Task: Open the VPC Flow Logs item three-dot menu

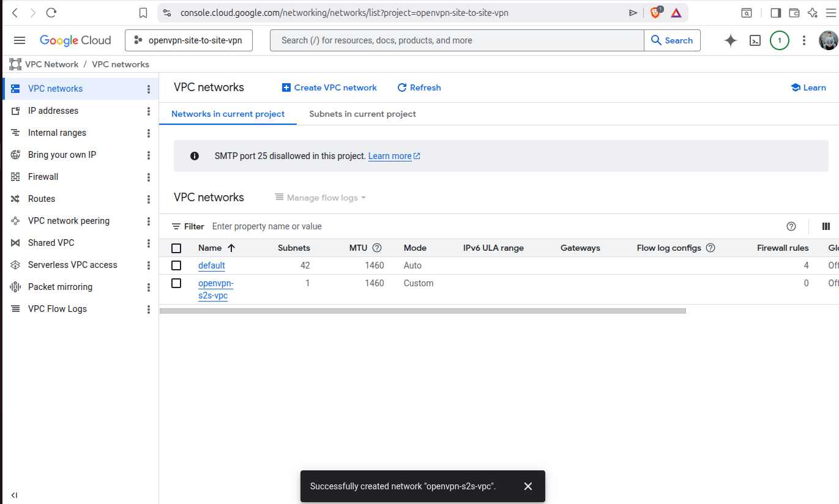Action: pyautogui.click(x=149, y=309)
